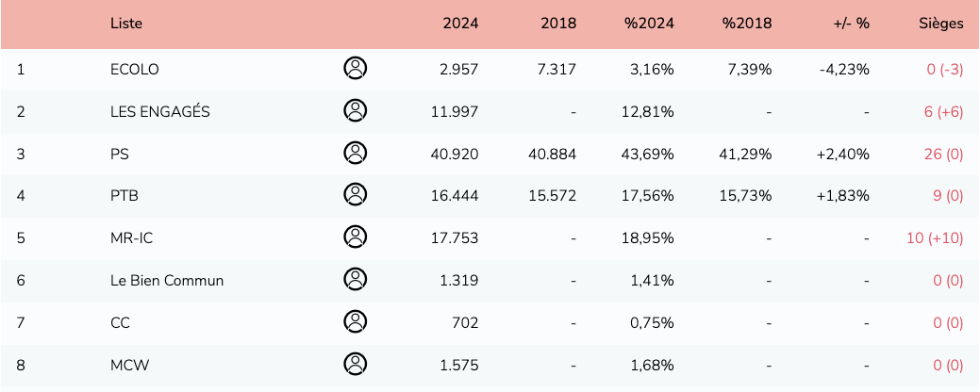Click MR-IC seats value 10 (+10)
The image size is (980, 392).
(x=934, y=238)
